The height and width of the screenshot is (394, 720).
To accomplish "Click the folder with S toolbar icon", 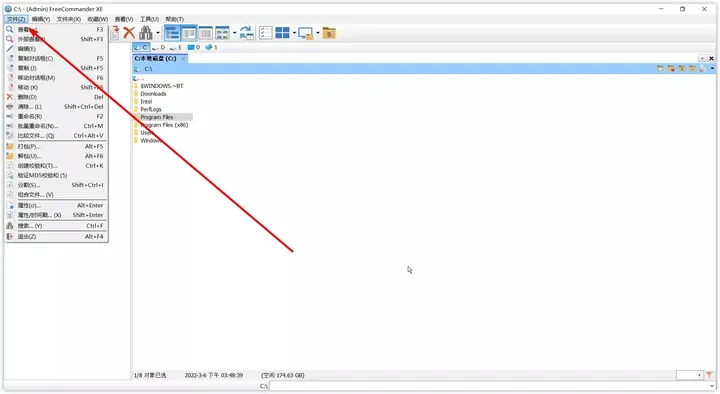I will point(329,33).
